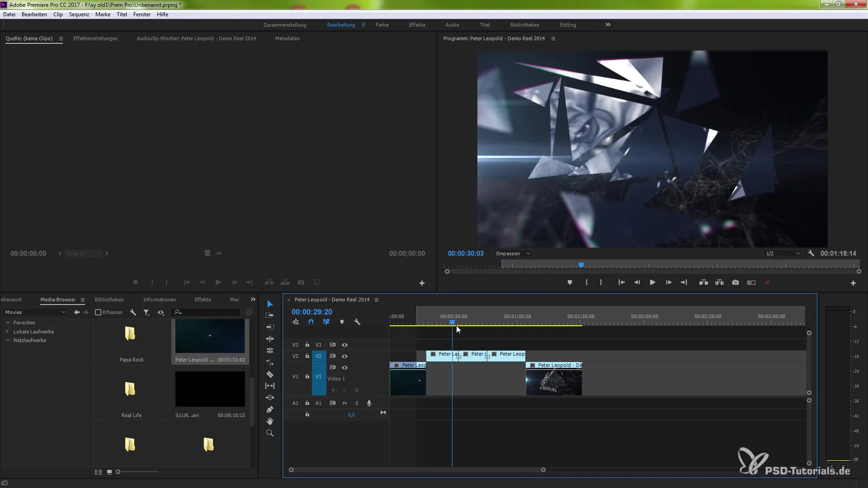
Task: Open Program monitor panel menu
Action: coord(553,38)
